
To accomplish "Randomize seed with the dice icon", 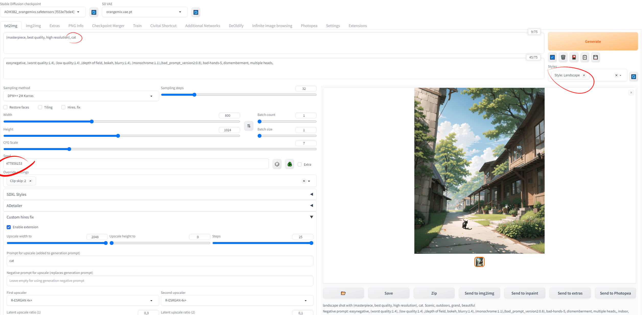I will point(277,164).
